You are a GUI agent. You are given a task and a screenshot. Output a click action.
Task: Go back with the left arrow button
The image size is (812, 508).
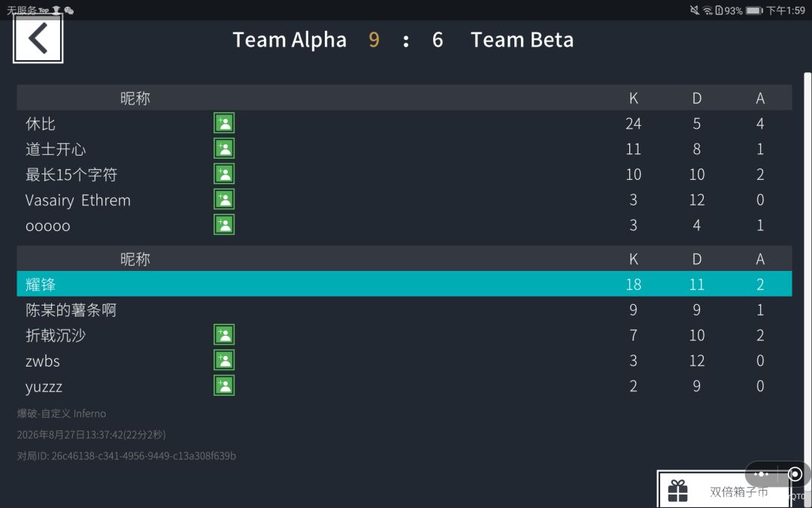(38, 38)
